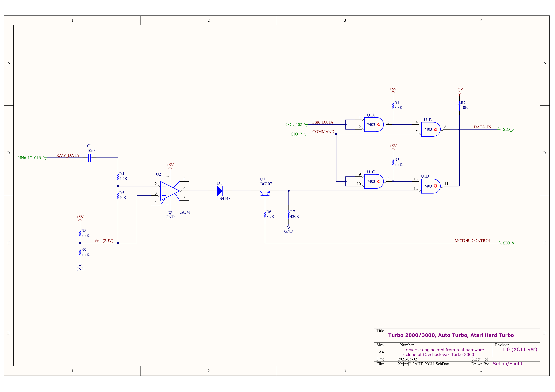This screenshot has width=555, height=392.
Task: Select the R4 2.2K resistor symbol
Action: (118, 177)
